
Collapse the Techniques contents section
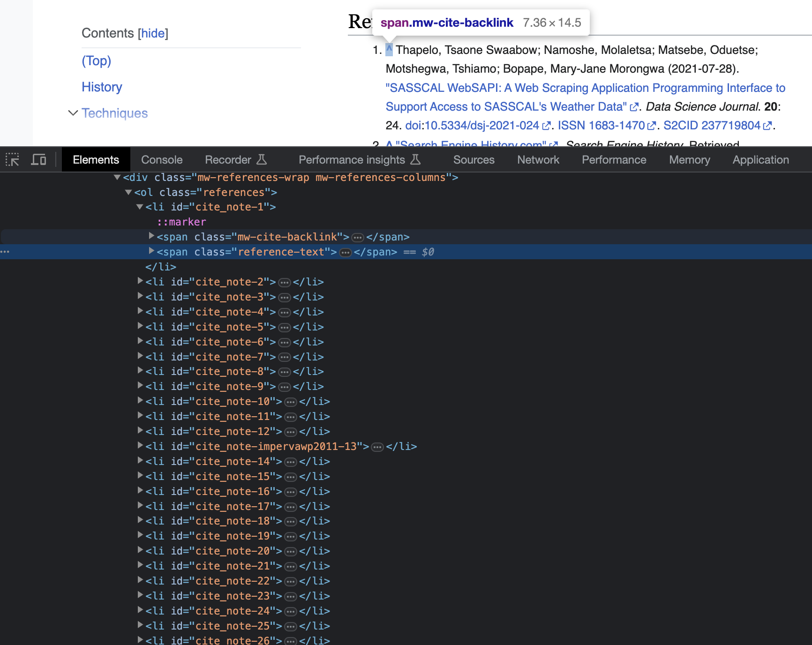click(73, 113)
